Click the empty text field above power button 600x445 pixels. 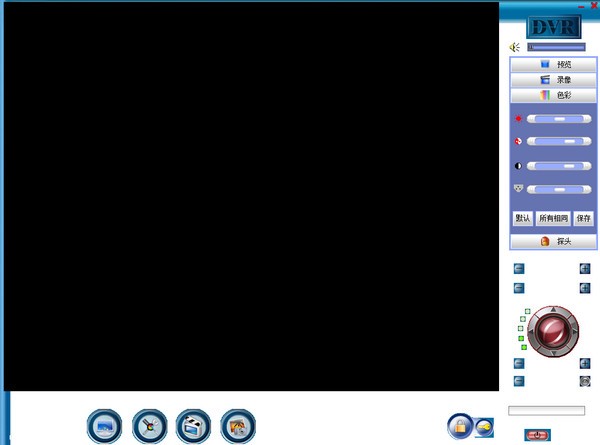click(x=546, y=411)
